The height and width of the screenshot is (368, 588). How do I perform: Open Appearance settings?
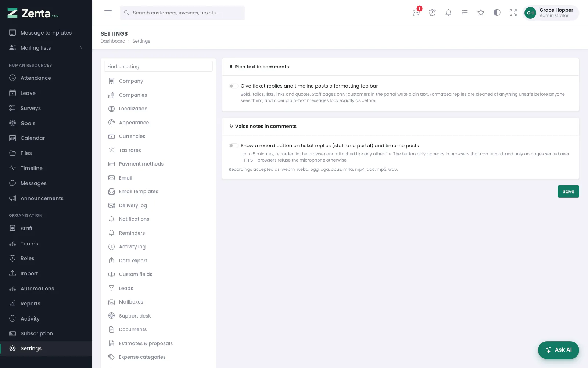[x=158, y=123]
